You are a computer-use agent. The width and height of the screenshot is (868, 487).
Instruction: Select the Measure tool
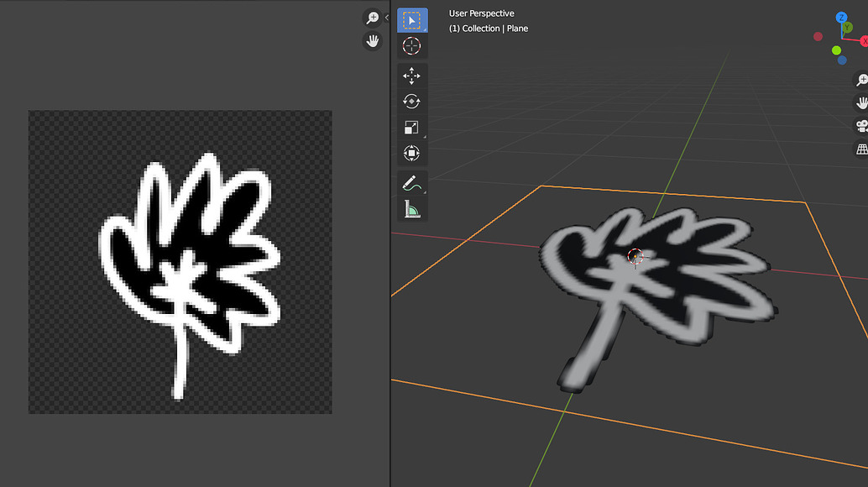[x=411, y=208]
